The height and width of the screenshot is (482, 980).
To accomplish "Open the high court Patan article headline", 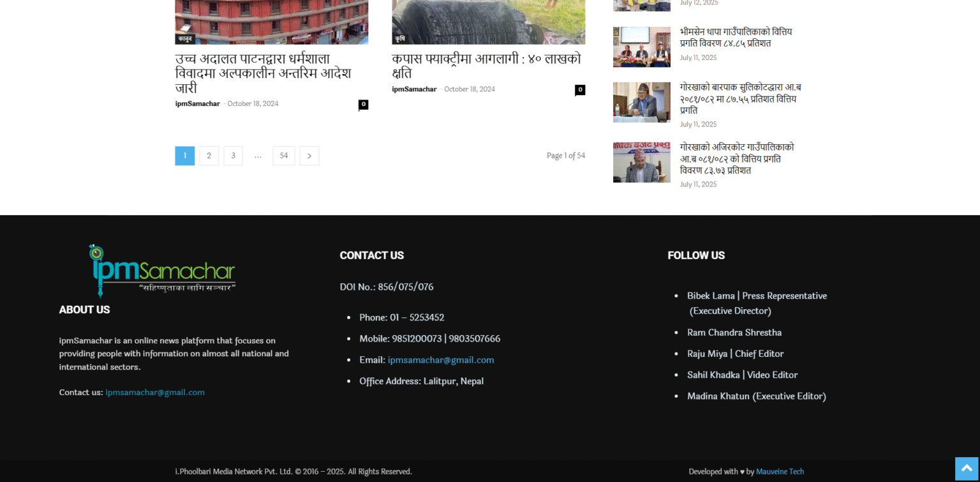I will click(263, 73).
